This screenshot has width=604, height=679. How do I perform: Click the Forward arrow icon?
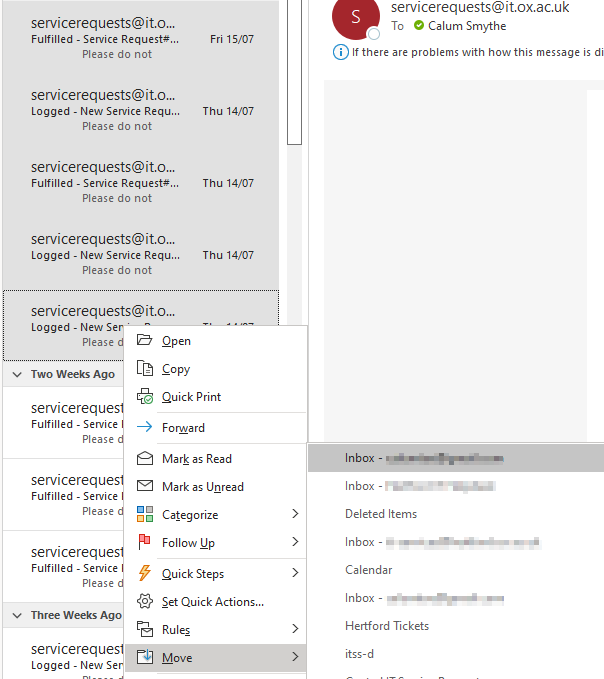point(144,428)
